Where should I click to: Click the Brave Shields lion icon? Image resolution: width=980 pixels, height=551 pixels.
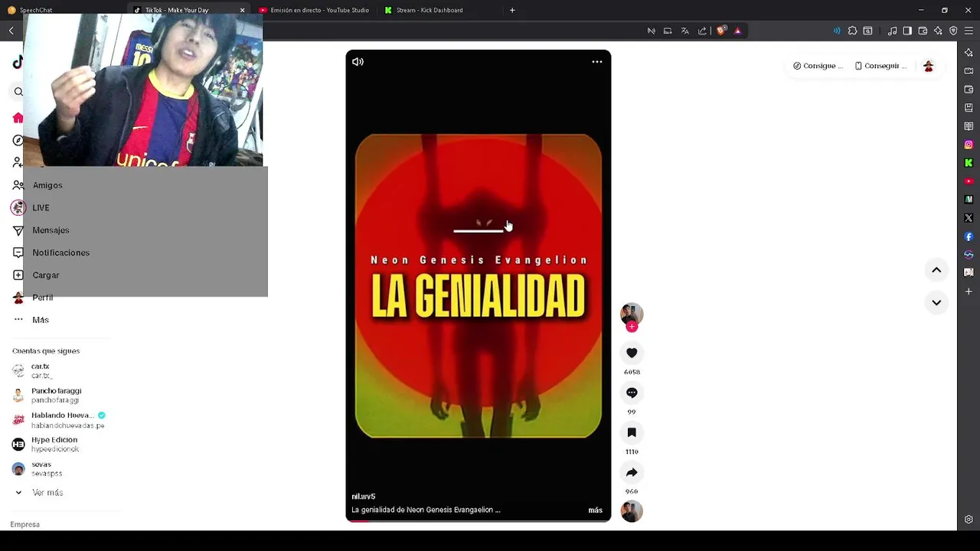(721, 31)
